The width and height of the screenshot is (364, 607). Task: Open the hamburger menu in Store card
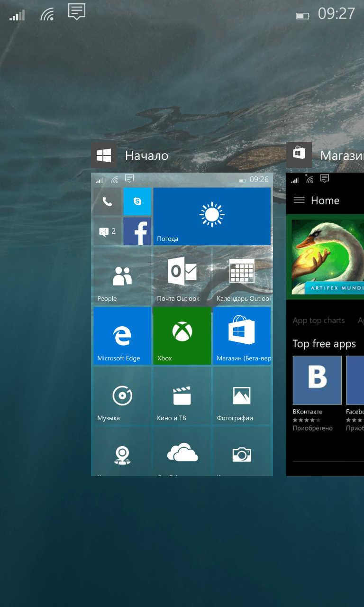click(x=299, y=200)
